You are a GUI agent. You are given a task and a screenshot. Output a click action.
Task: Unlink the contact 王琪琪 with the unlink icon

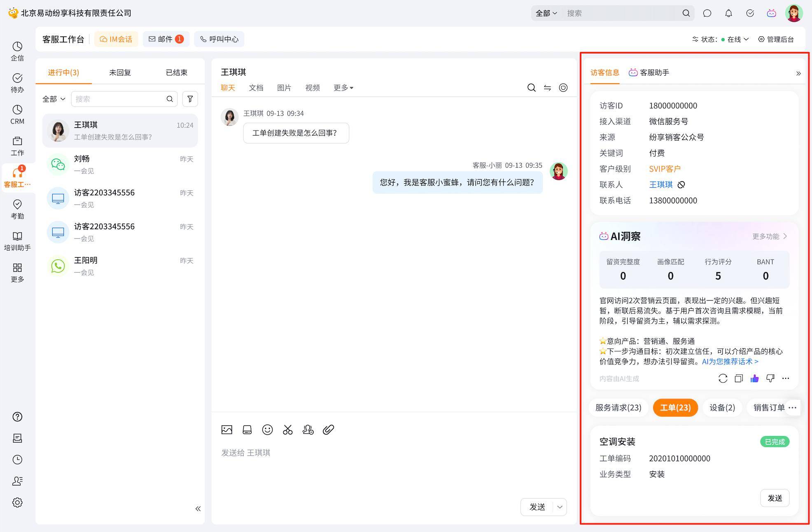[x=681, y=185]
